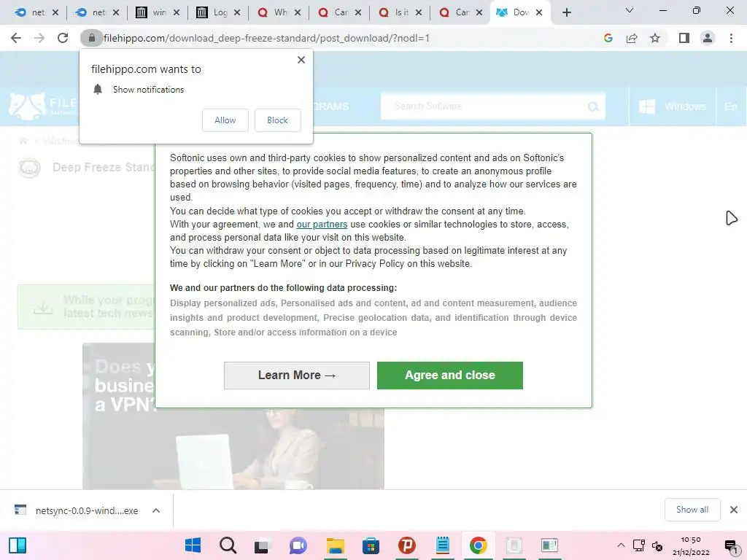Image resolution: width=747 pixels, height=560 pixels.
Task: Open a new browser tab
Action: [x=566, y=12]
